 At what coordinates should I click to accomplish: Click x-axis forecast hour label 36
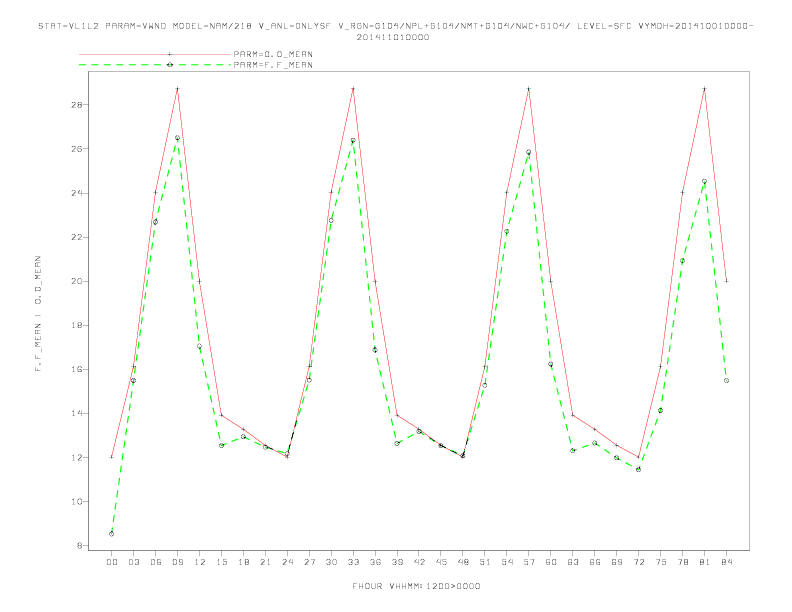[x=375, y=562]
